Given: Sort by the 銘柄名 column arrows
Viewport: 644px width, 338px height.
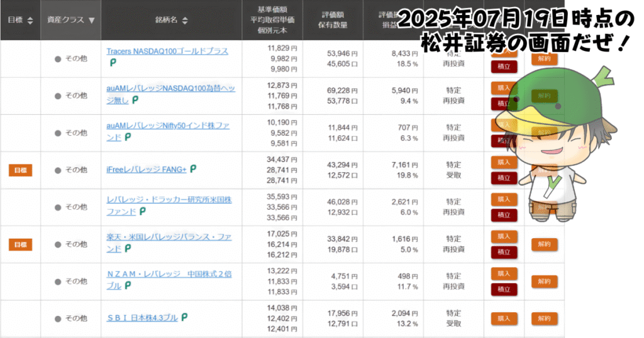Looking at the screenshot, I should [x=185, y=20].
